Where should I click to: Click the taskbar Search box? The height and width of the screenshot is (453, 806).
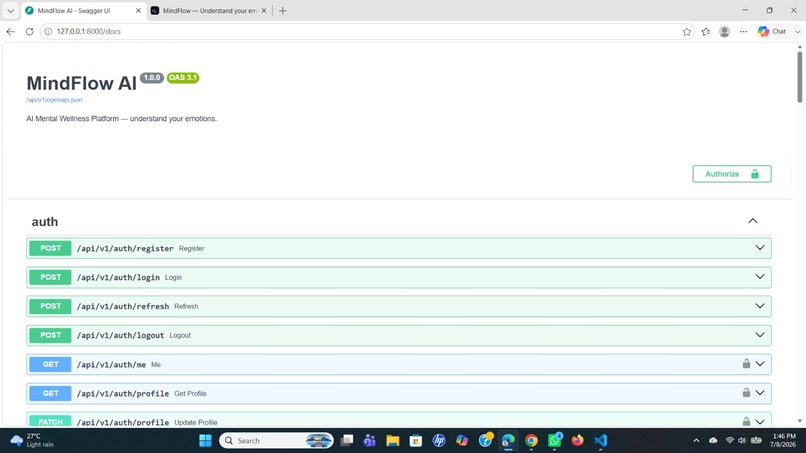[x=277, y=441]
